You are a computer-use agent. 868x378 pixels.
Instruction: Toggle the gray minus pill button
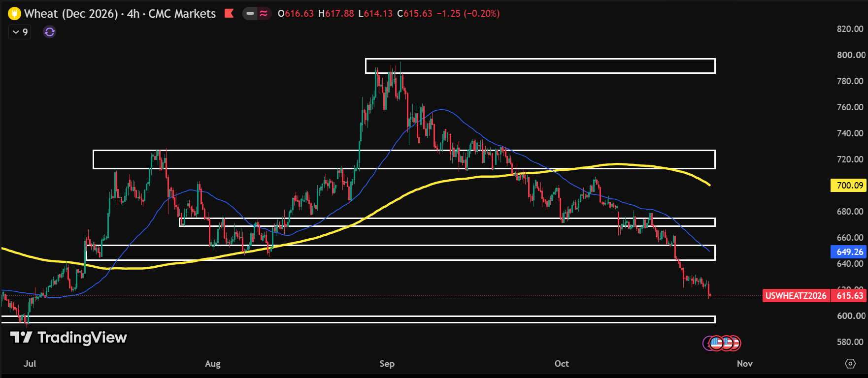point(250,13)
